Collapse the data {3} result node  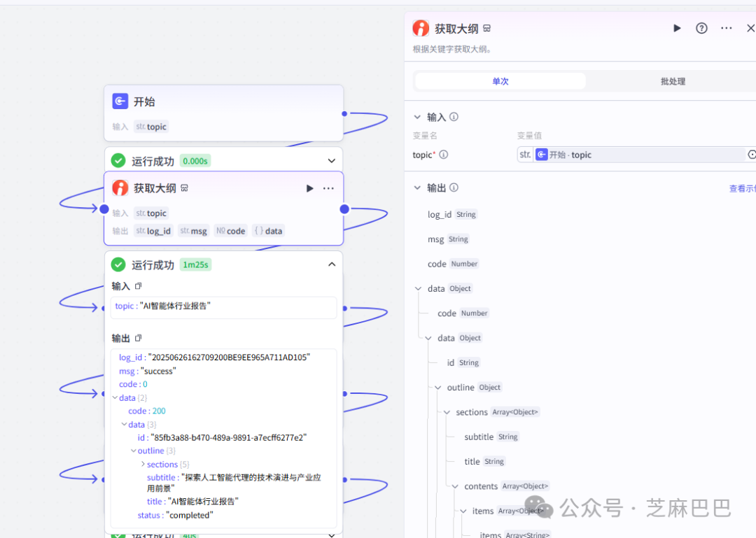[125, 424]
